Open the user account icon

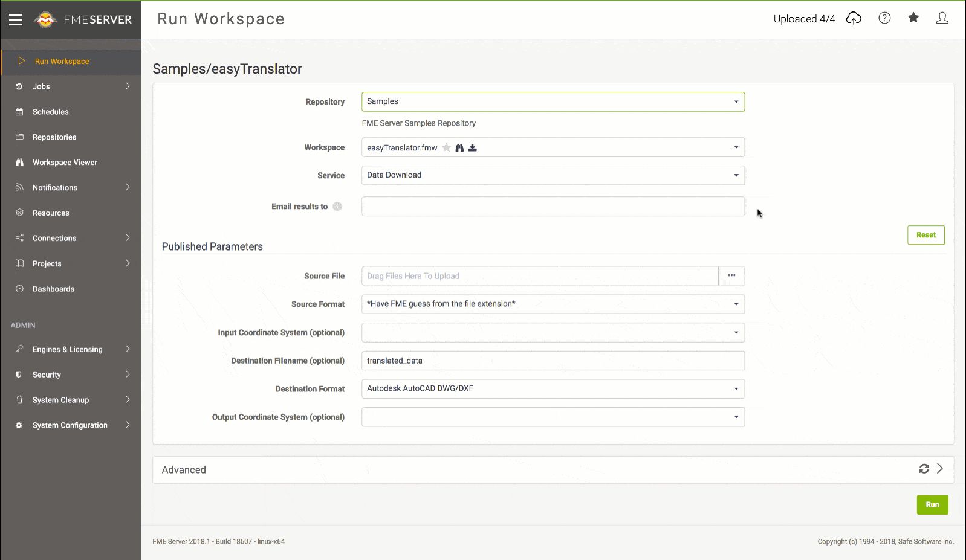coord(942,18)
